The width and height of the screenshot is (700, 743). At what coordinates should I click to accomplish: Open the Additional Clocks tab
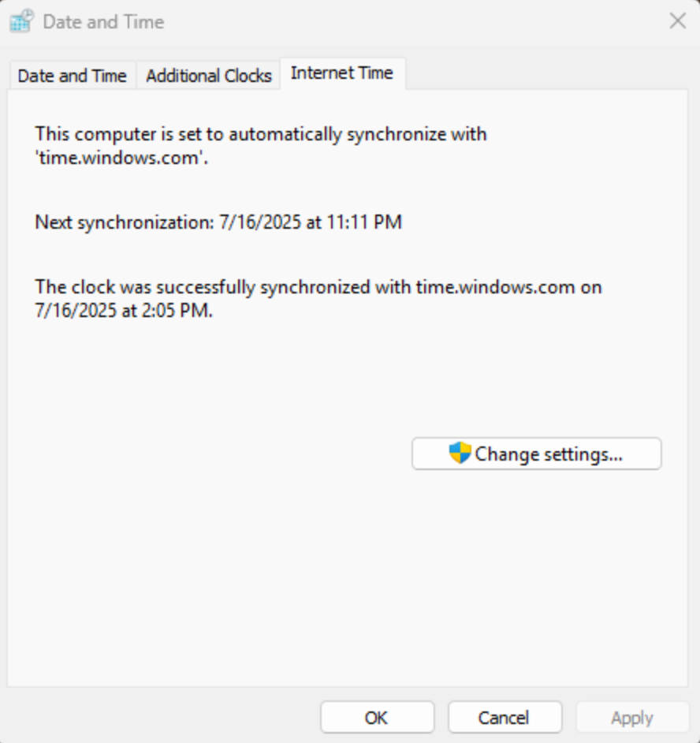(x=209, y=76)
